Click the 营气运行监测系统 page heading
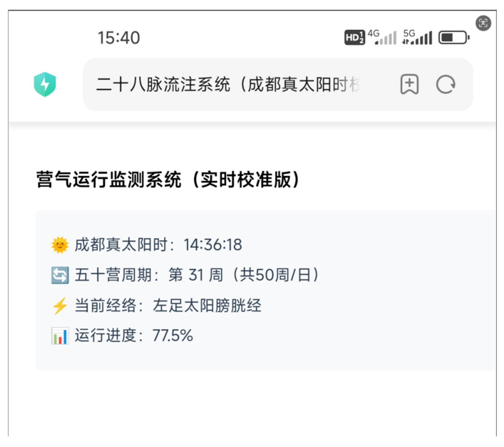The width and height of the screenshot is (504, 447). 168,180
